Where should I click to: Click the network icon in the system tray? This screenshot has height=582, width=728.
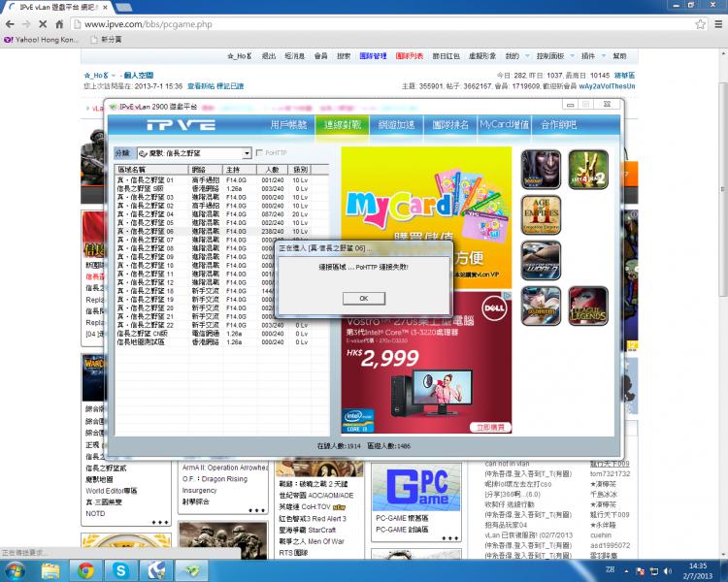[653, 571]
